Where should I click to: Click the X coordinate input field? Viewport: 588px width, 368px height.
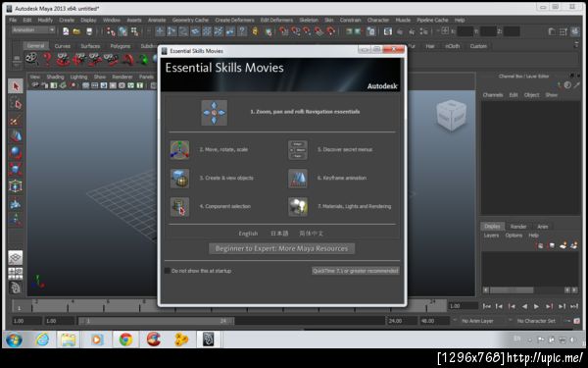coord(465,31)
